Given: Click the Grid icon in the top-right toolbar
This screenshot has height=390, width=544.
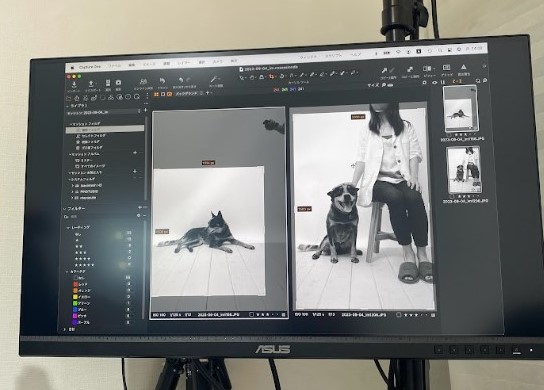Looking at the screenshot, I should pyautogui.click(x=447, y=67).
